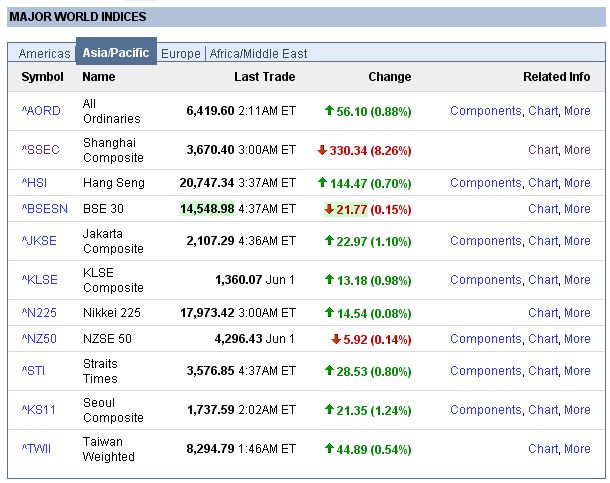This screenshot has height=483, width=610.
Task: Click More for Shanghai Composite
Action: click(577, 150)
